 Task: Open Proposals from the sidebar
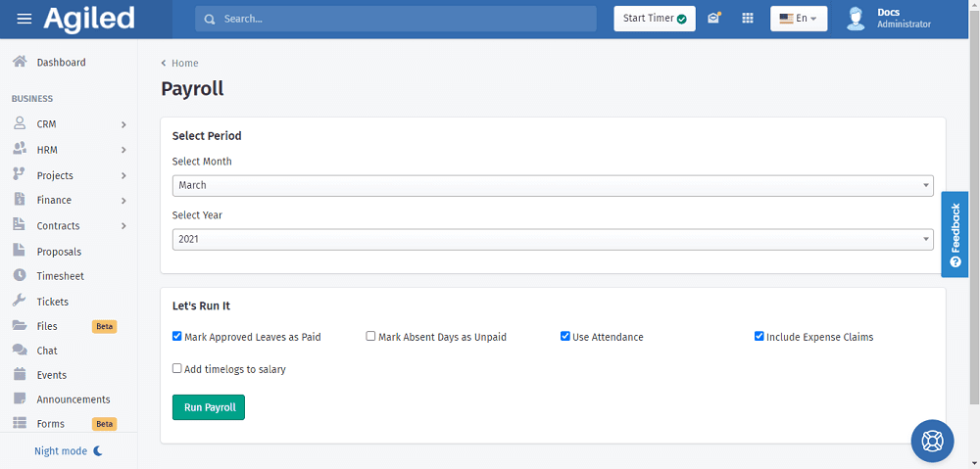pos(59,252)
